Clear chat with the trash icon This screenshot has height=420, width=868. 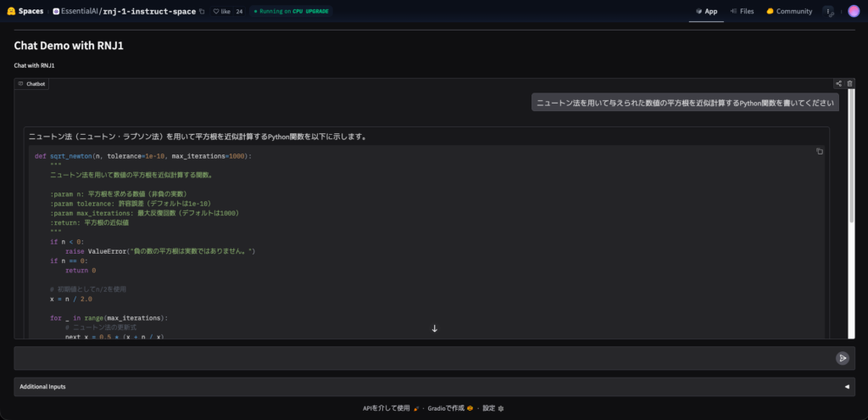pyautogui.click(x=850, y=84)
